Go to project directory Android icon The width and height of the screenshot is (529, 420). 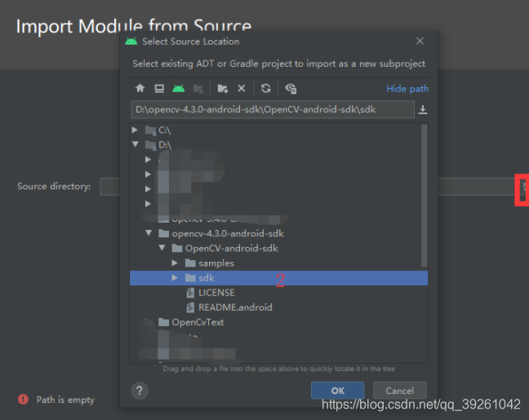(179, 89)
